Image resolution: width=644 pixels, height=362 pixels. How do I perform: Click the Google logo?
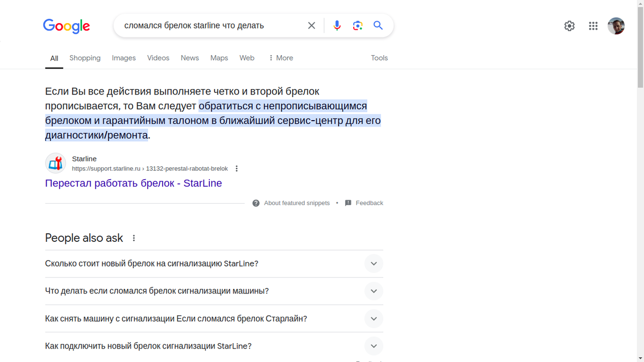click(x=67, y=26)
